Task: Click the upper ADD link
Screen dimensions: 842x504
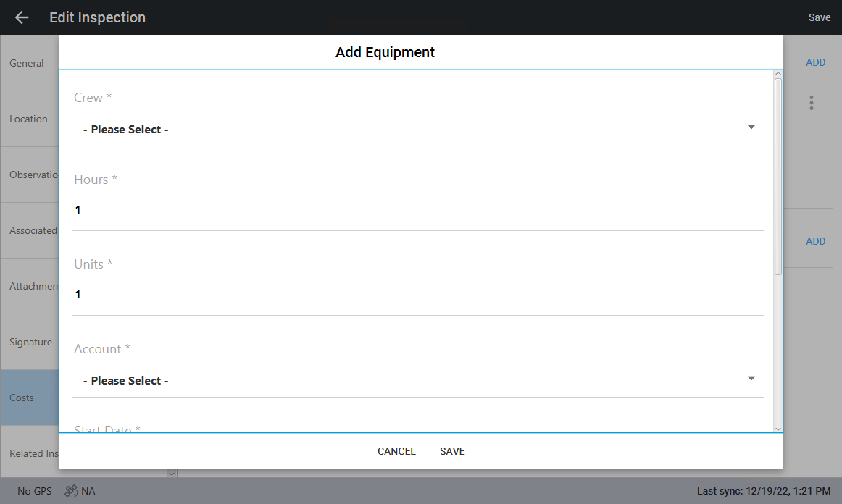Action: 815,62
